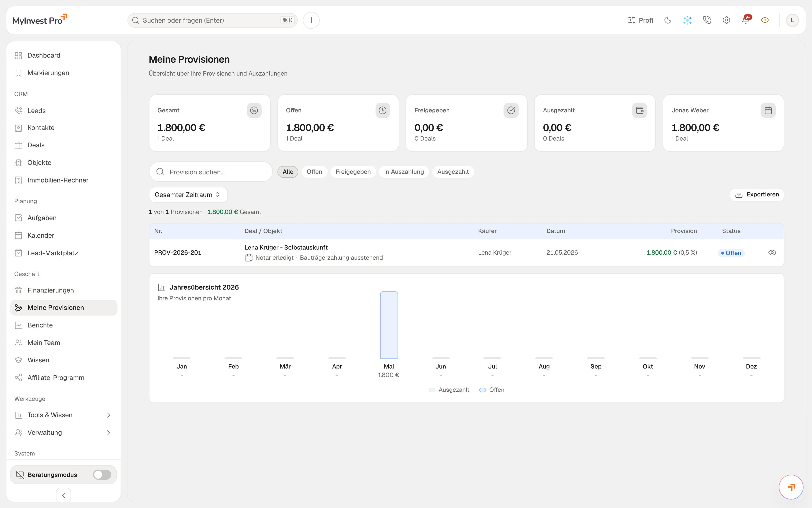Collapse the sidebar with the arrow button

[x=63, y=495]
